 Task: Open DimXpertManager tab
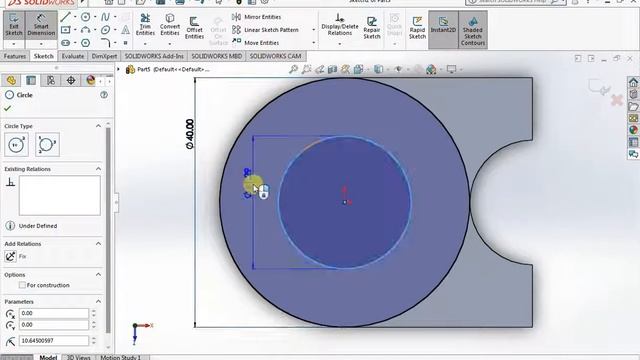[71, 80]
